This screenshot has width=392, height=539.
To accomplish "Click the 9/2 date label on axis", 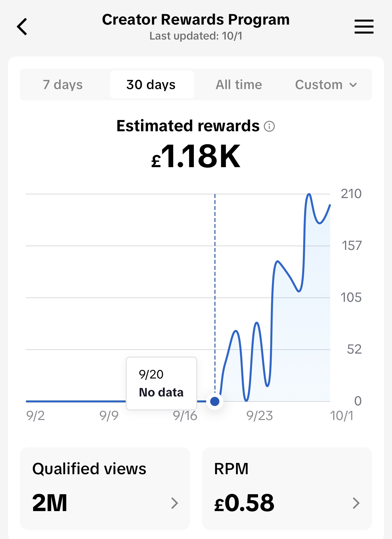I will coord(36,416).
